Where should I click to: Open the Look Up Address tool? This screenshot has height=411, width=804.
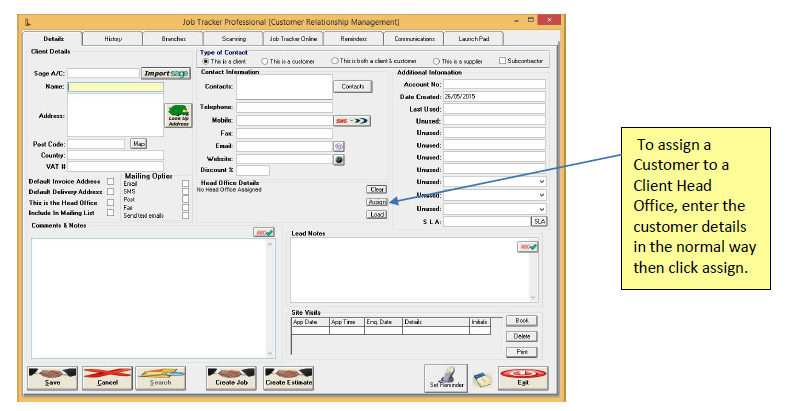coord(178,115)
